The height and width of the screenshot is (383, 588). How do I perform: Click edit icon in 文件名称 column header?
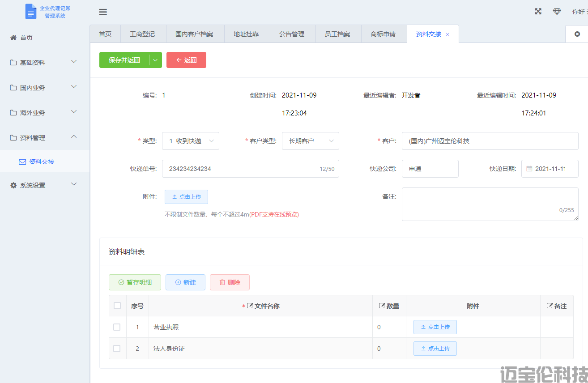coord(250,306)
